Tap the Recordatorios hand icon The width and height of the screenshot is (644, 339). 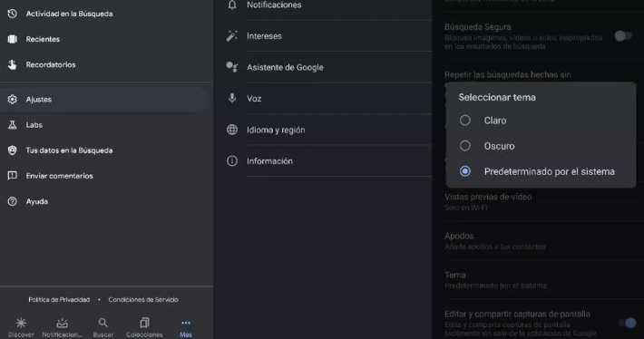click(x=13, y=64)
